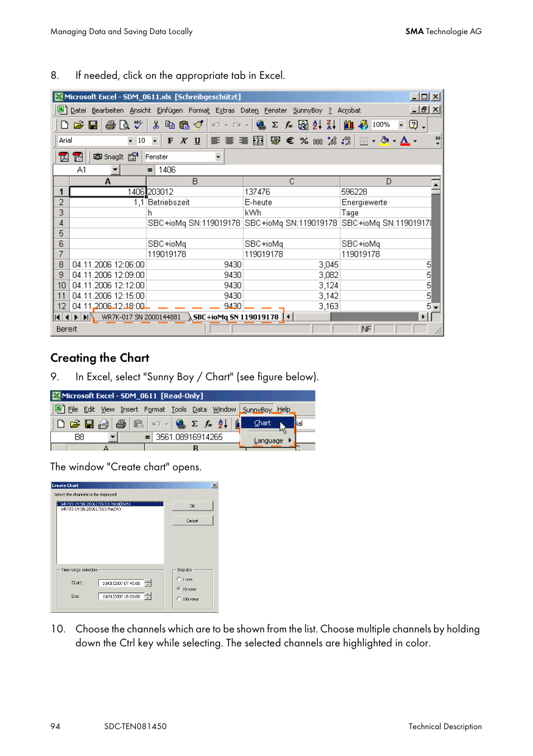The height and width of the screenshot is (756, 533).
Task: Click Sort Ascending icon in Read-Only Excel toolbar
Action: 222,424
